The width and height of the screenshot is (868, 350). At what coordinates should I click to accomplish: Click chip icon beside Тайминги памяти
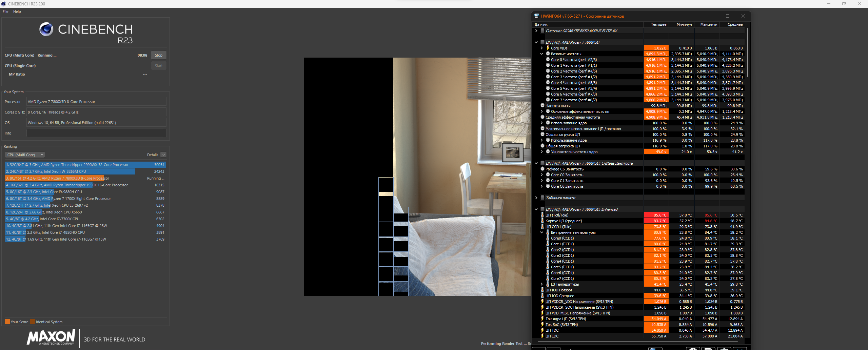[x=542, y=198]
